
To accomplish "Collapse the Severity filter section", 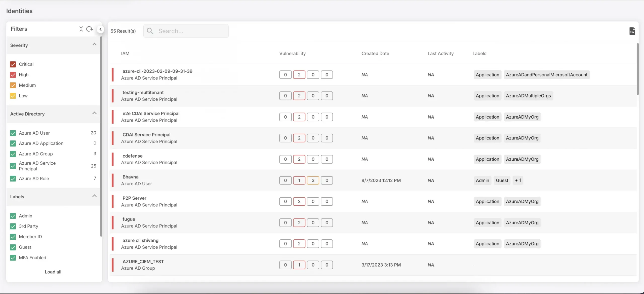I will point(94,45).
